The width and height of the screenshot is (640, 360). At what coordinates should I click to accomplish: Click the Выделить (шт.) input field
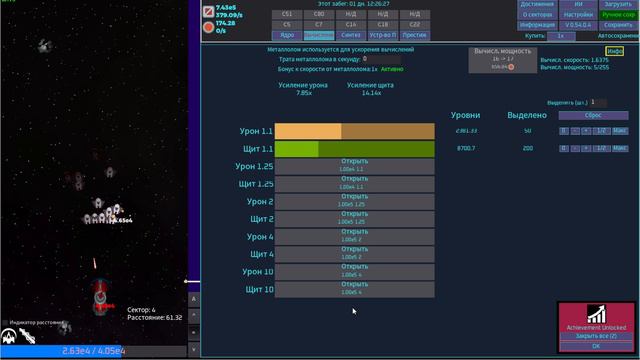coord(598,102)
